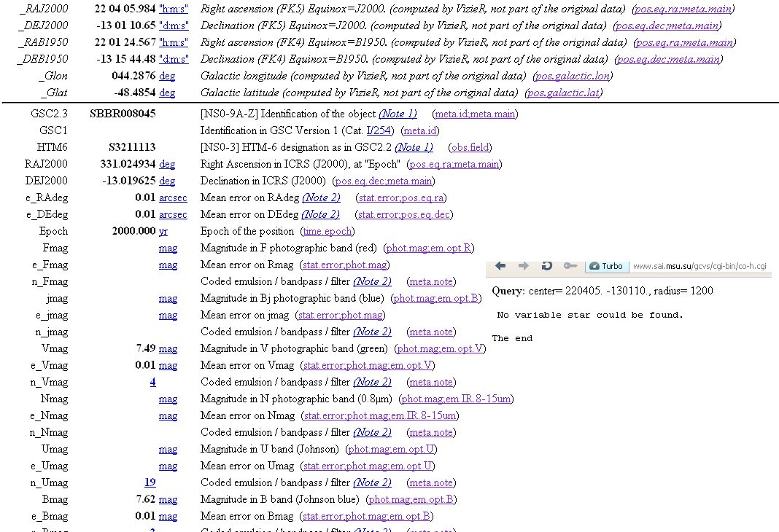779x532 pixels.
Task: Toggle the Opera Turbo button
Action: click(606, 266)
